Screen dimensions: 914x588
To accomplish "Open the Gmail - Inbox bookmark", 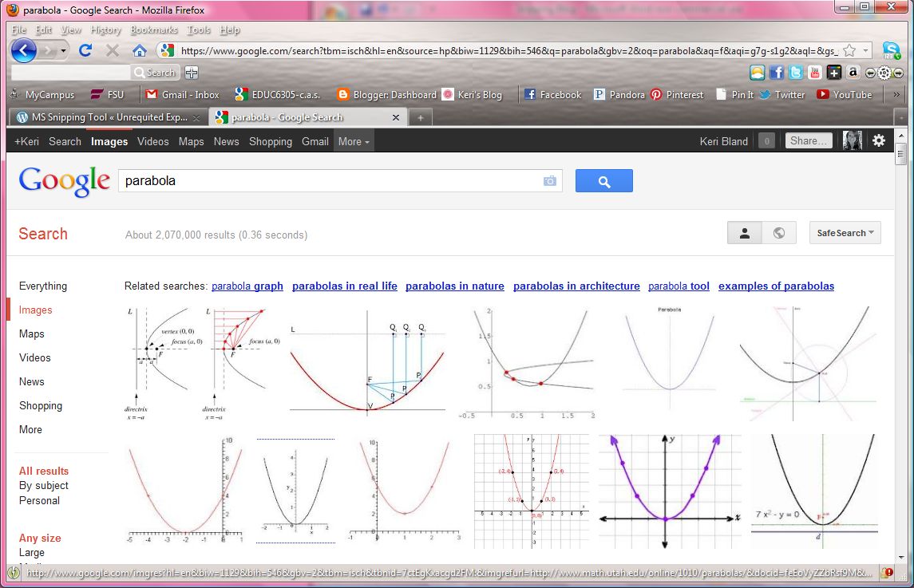I will (183, 94).
